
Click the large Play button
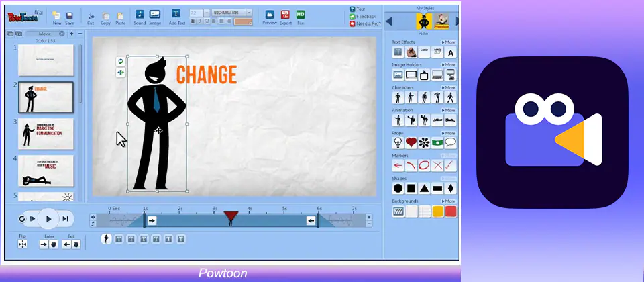point(48,219)
